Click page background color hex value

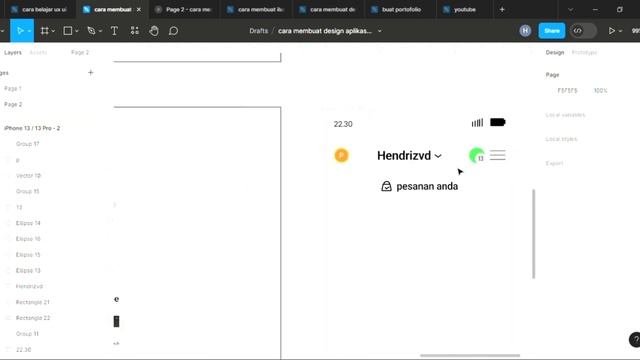567,91
